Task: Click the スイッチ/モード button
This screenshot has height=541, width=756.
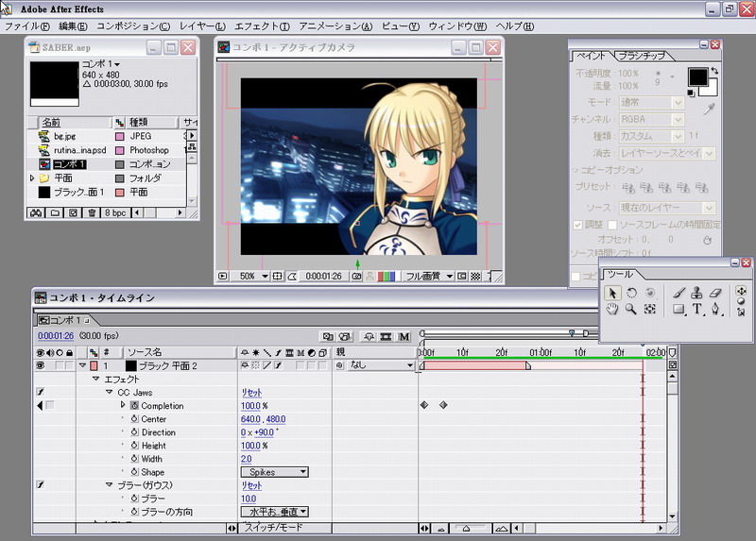Action: (273, 528)
